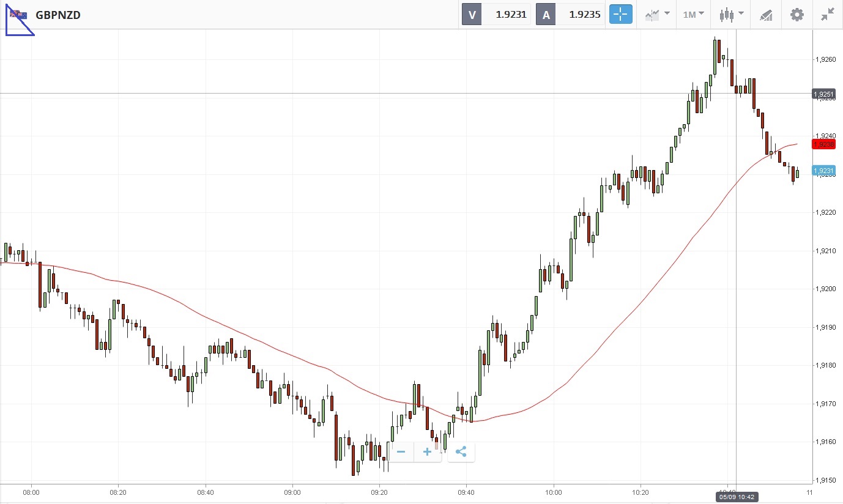
Task: Click the gray 1.9251 crosshair price label
Action: click(823, 94)
